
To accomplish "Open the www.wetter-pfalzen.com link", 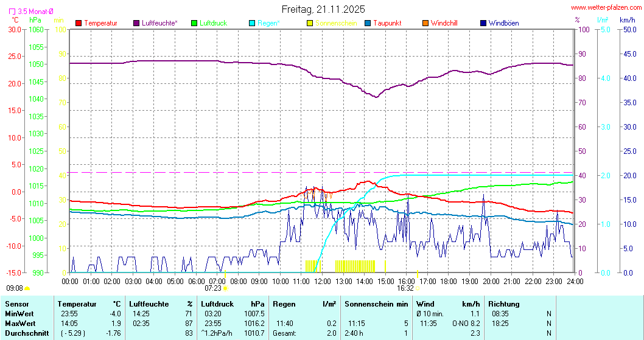I will click(606, 7).
